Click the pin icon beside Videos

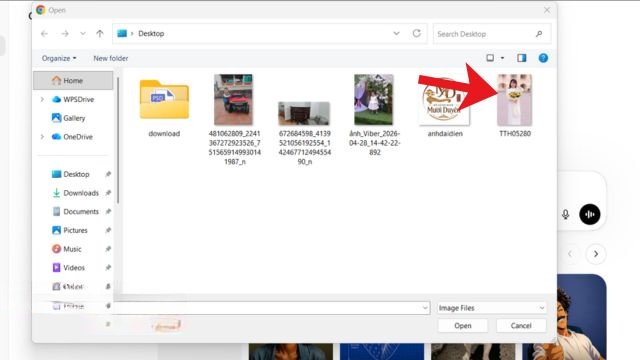pos(108,268)
